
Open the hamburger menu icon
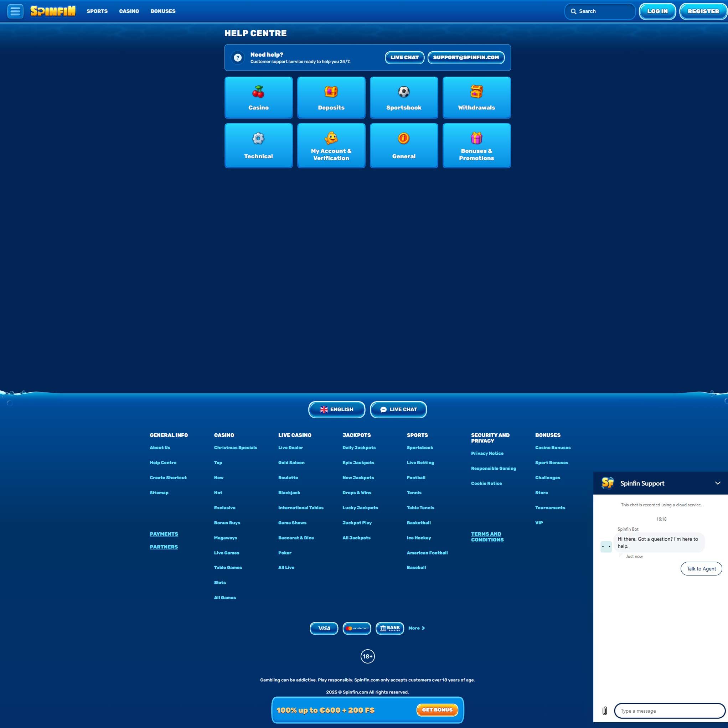click(x=15, y=11)
